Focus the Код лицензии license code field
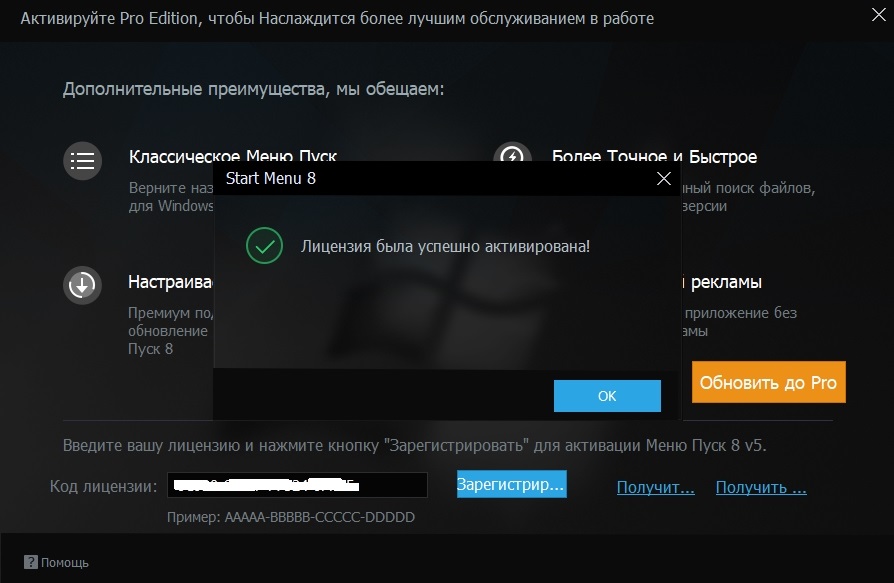 coord(297,485)
